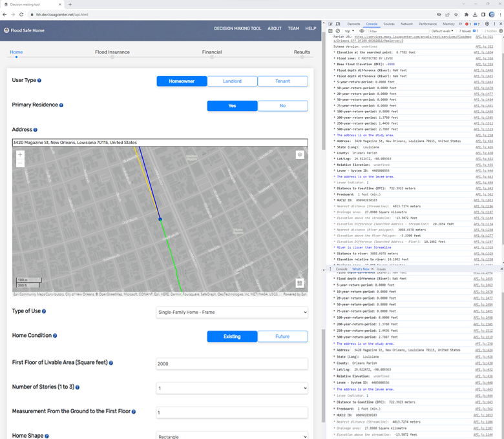
Task: Select the Landlord user type
Action: click(232, 81)
